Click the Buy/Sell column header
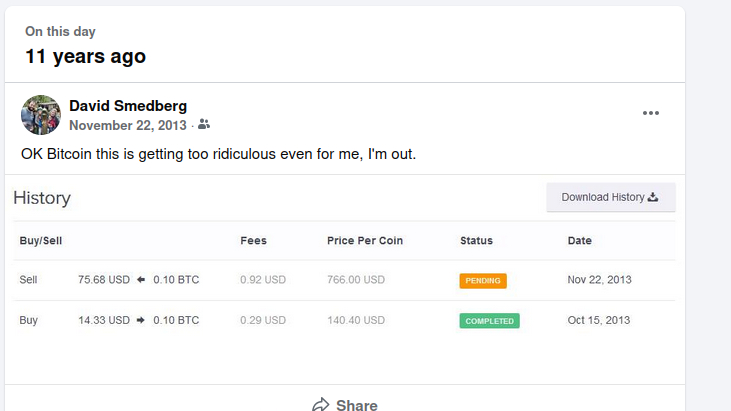 [41, 241]
